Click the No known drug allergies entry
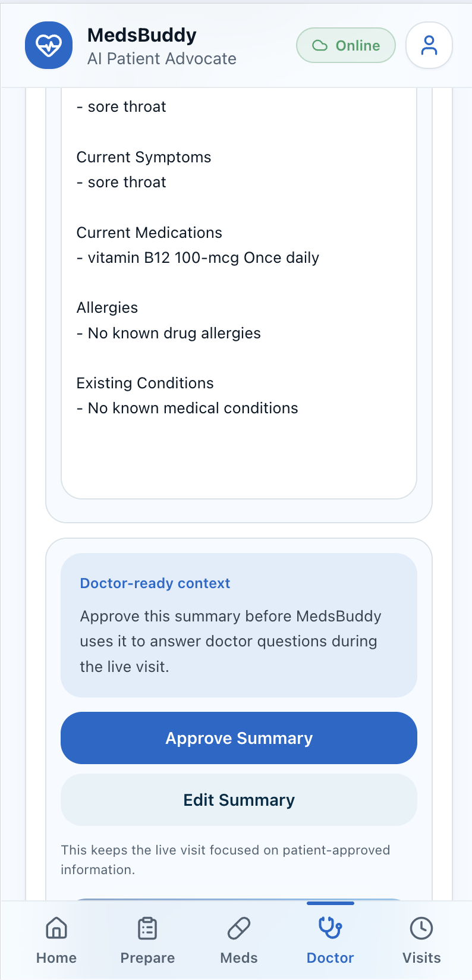The height and width of the screenshot is (980, 472). pyautogui.click(x=169, y=333)
